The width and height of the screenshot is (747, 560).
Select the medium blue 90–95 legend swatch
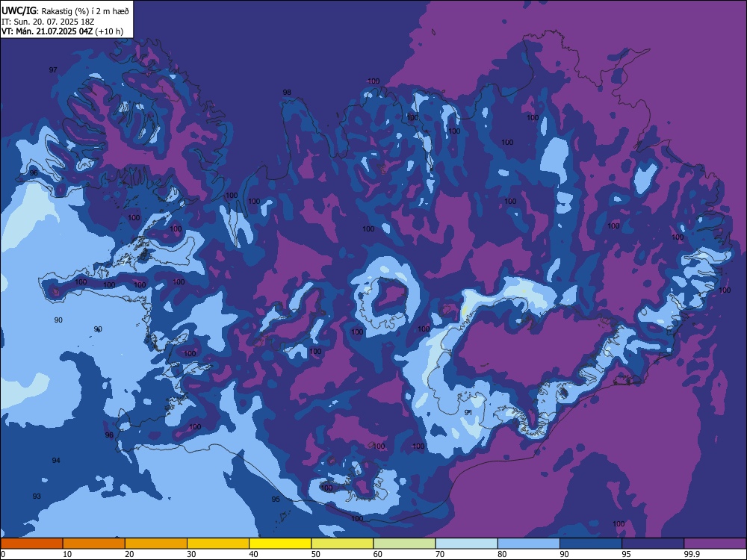click(591, 544)
